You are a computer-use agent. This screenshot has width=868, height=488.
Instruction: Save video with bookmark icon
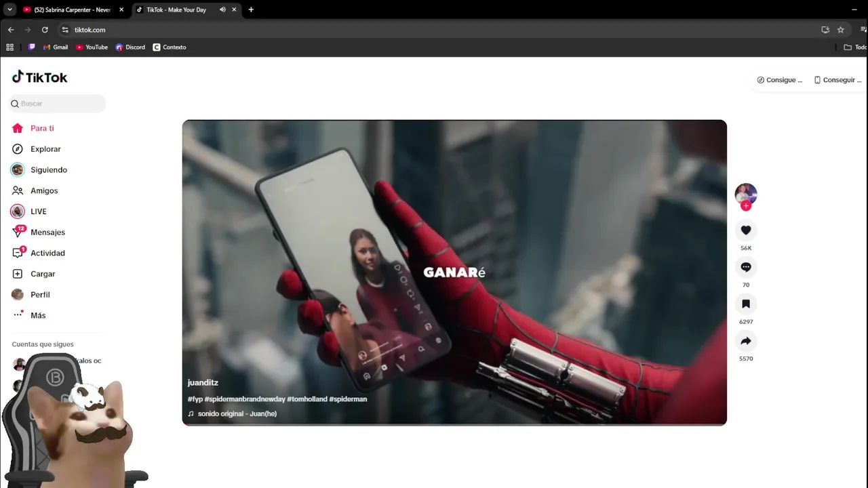click(746, 304)
